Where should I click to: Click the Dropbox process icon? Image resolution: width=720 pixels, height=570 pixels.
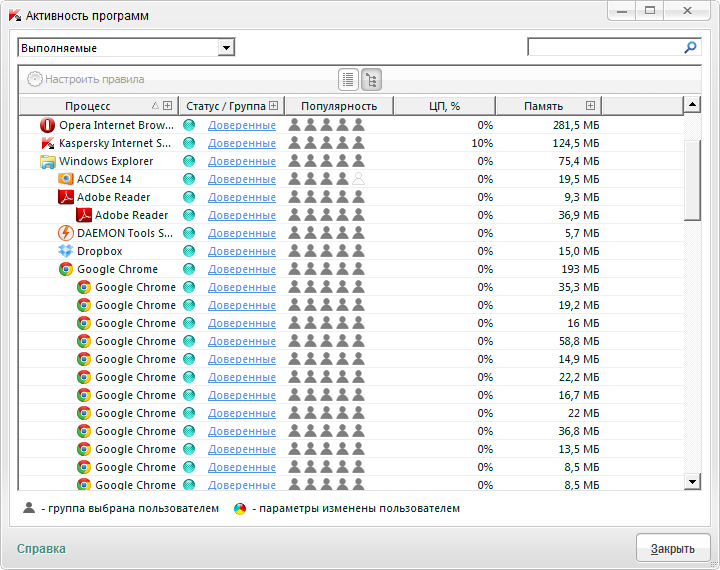click(66, 251)
